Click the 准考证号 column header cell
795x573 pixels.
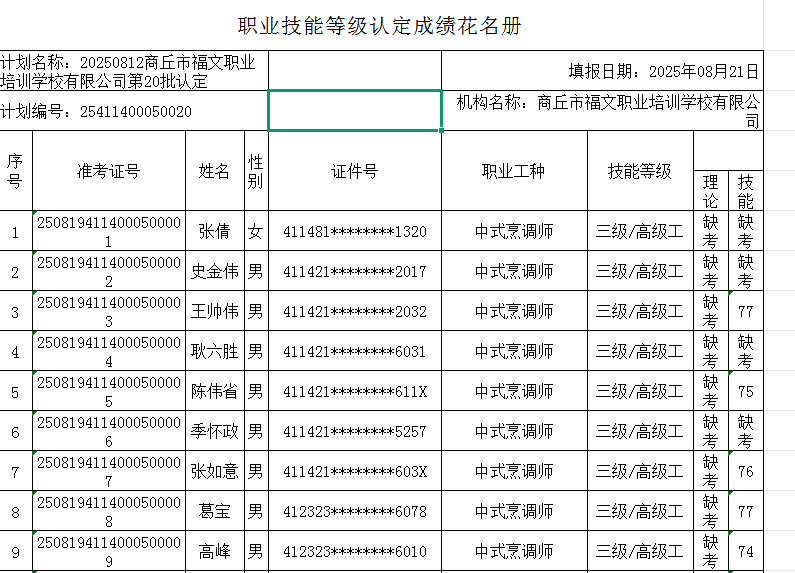pos(108,171)
